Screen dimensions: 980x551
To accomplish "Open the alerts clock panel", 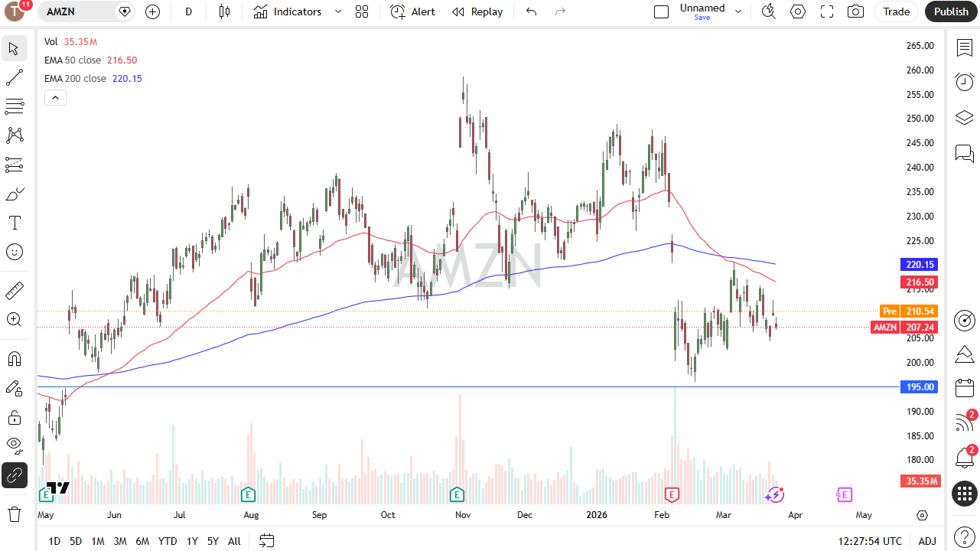I will click(x=964, y=82).
